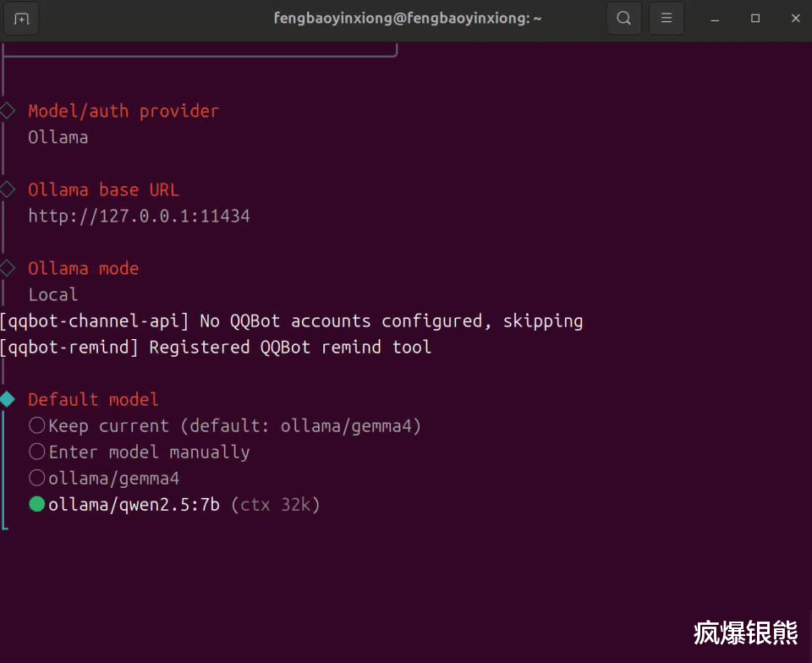The image size is (812, 663).
Task: Click the Ollama base URL diamond marker
Action: (x=8, y=189)
